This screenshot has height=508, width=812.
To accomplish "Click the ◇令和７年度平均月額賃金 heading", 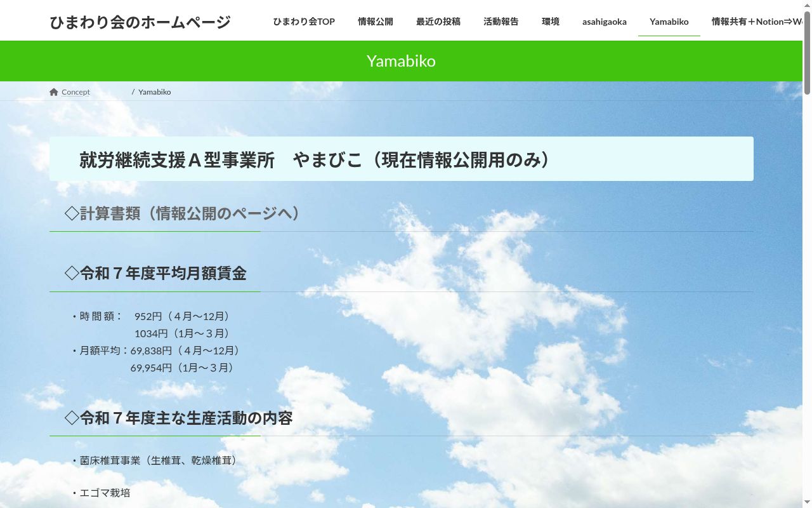I will tap(155, 273).
